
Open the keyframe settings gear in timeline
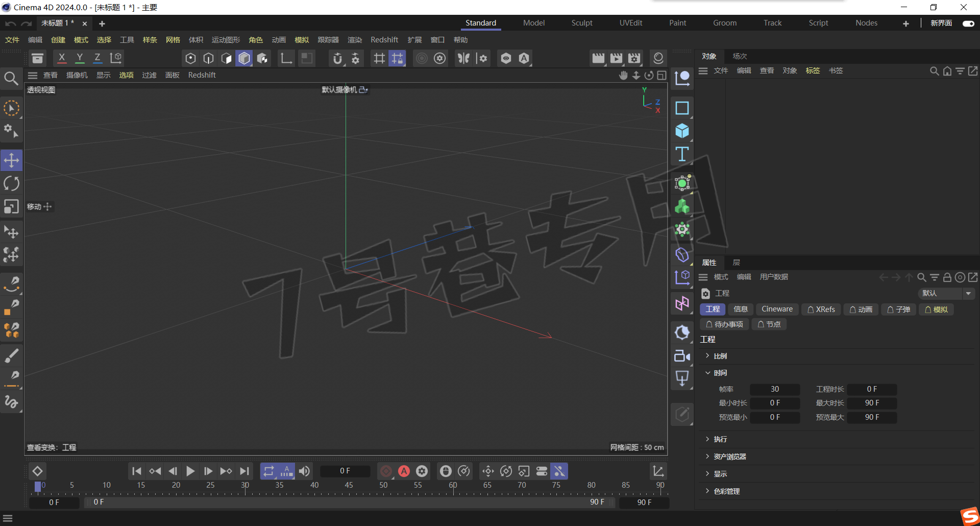[x=422, y=471]
